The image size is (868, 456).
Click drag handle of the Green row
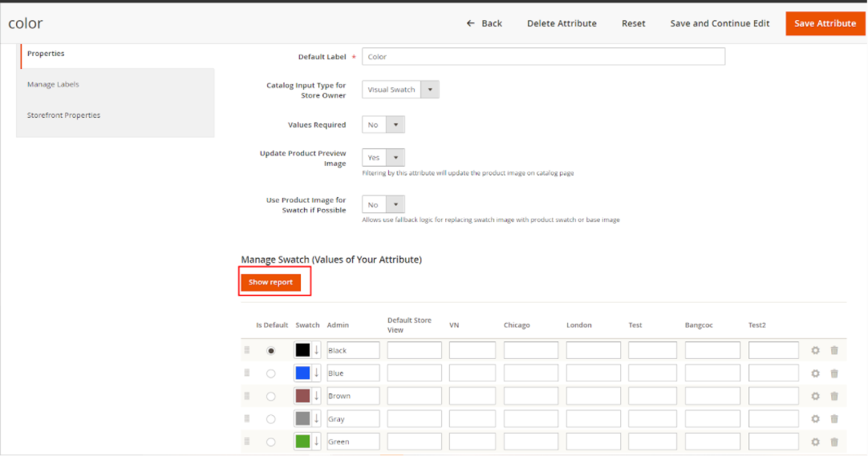(247, 442)
